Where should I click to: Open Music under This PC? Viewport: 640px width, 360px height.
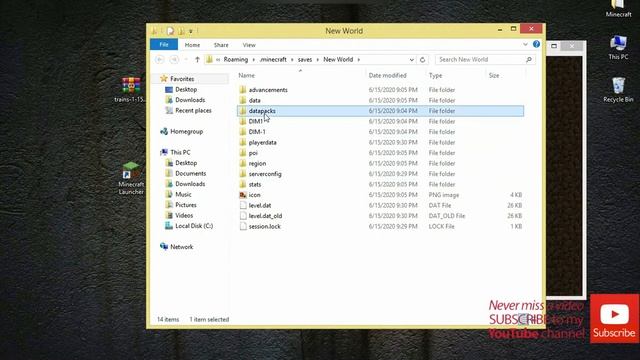183,194
